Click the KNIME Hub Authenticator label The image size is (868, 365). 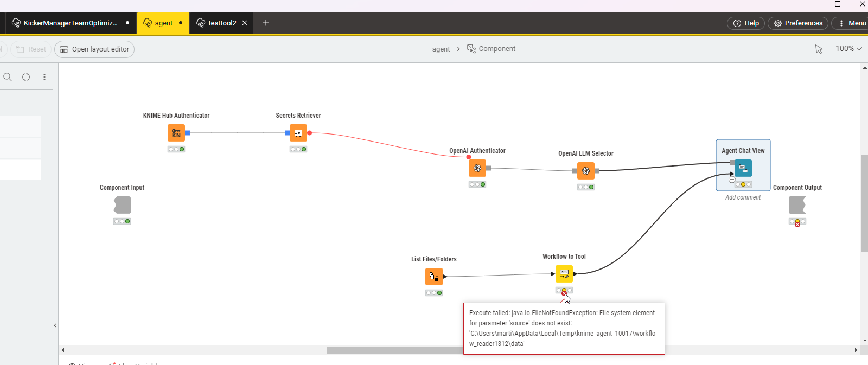(176, 116)
